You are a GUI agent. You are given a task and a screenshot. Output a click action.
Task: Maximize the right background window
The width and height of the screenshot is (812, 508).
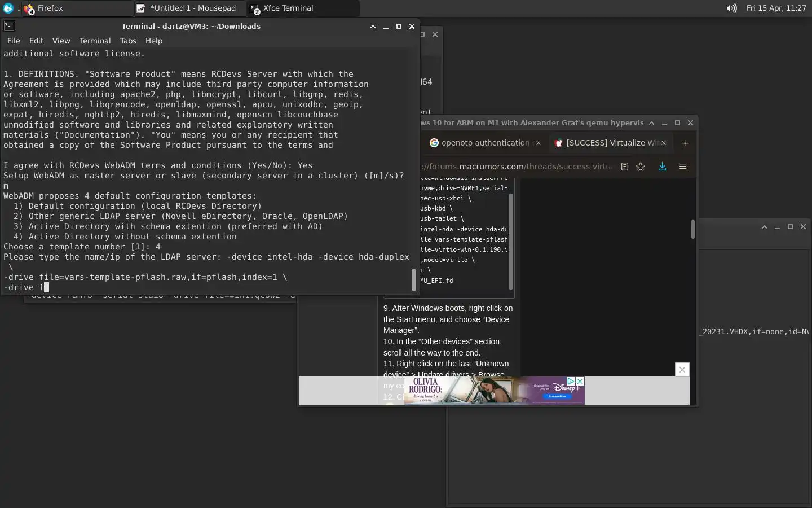click(x=790, y=227)
